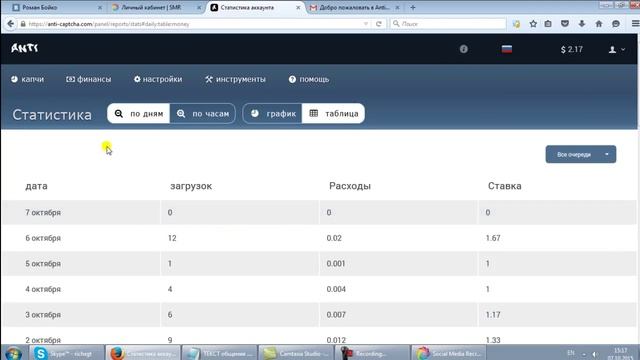640x360 pixels.
Task: Open the downloads arrow icon
Action: point(582,24)
